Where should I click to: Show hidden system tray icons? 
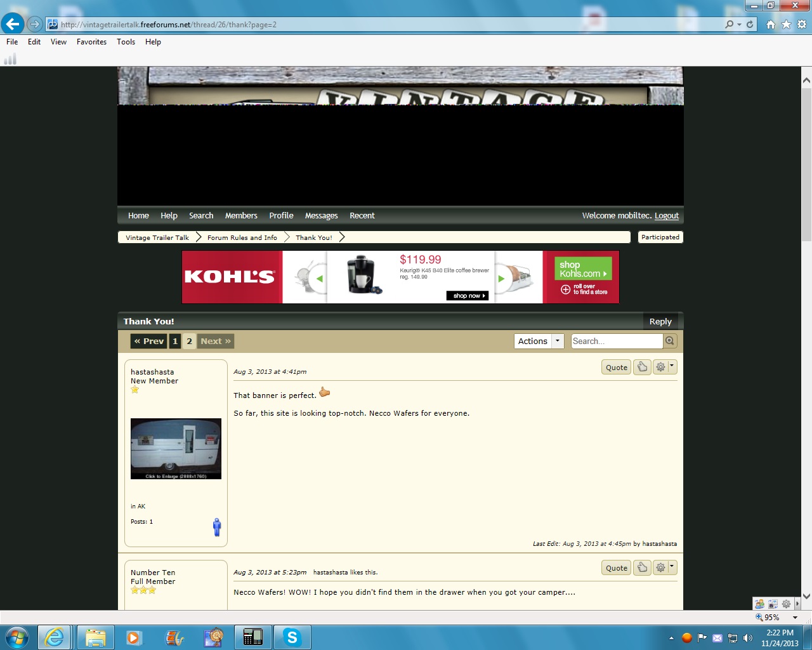[x=671, y=638]
